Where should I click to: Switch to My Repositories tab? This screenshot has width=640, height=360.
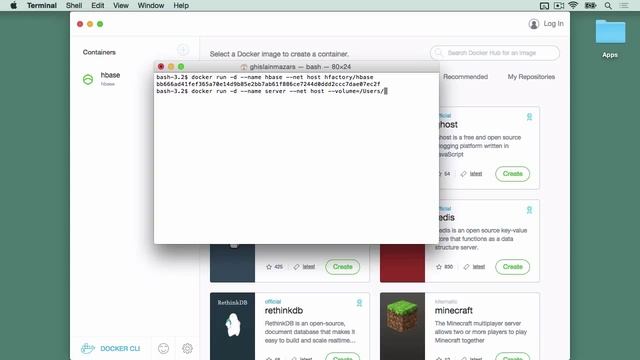coord(531,77)
